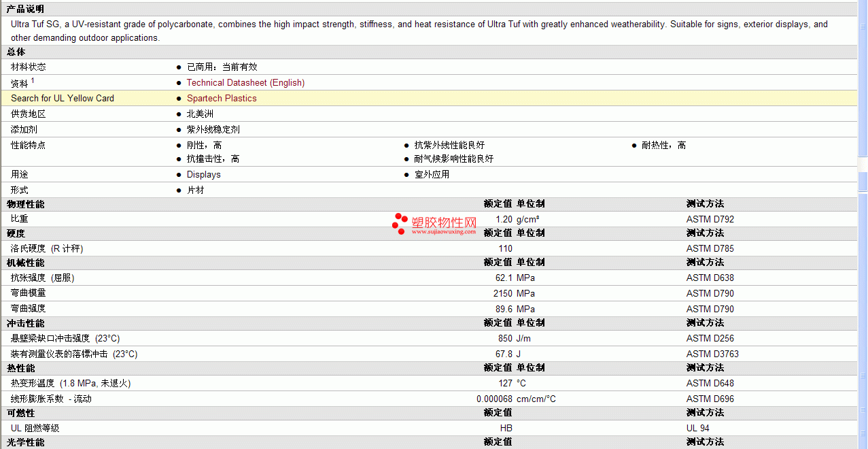This screenshot has height=449, width=868.
Task: Click the Search for UL Yellow Card label
Action: point(63,98)
